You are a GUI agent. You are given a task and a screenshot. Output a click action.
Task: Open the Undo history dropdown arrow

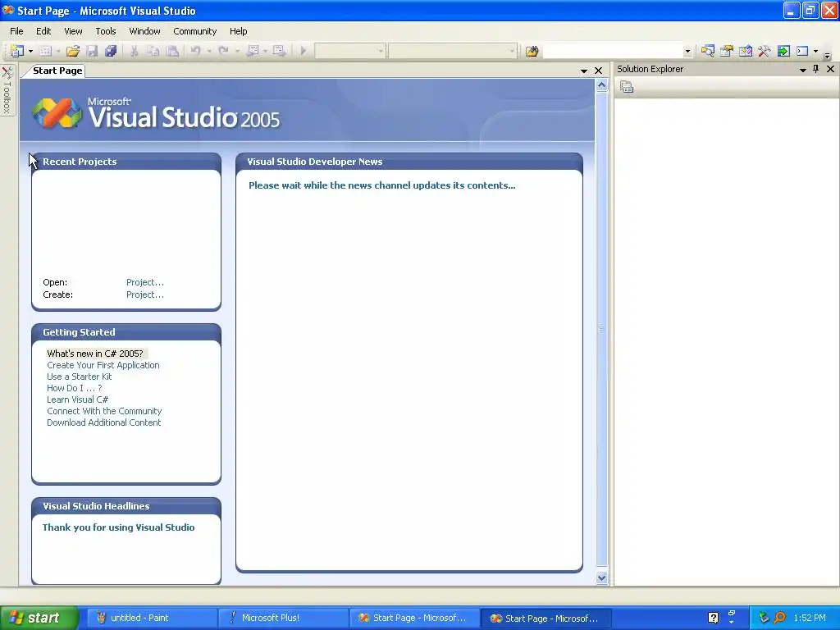coord(209,51)
